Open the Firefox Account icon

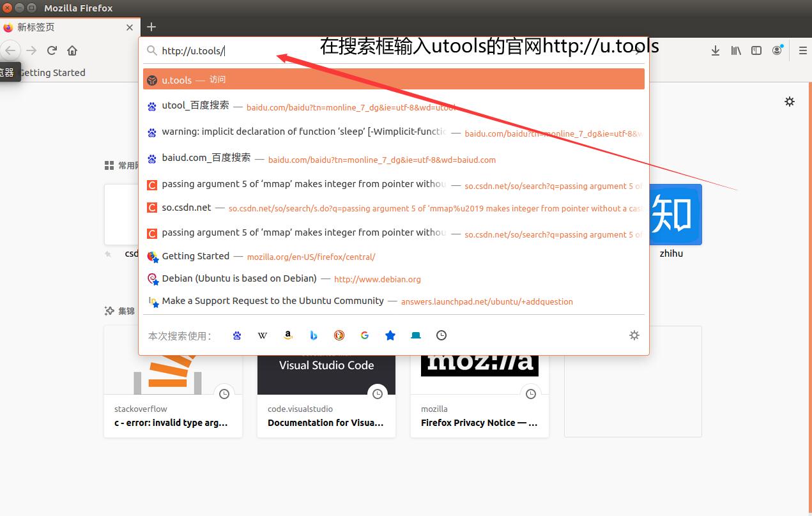coord(777,50)
